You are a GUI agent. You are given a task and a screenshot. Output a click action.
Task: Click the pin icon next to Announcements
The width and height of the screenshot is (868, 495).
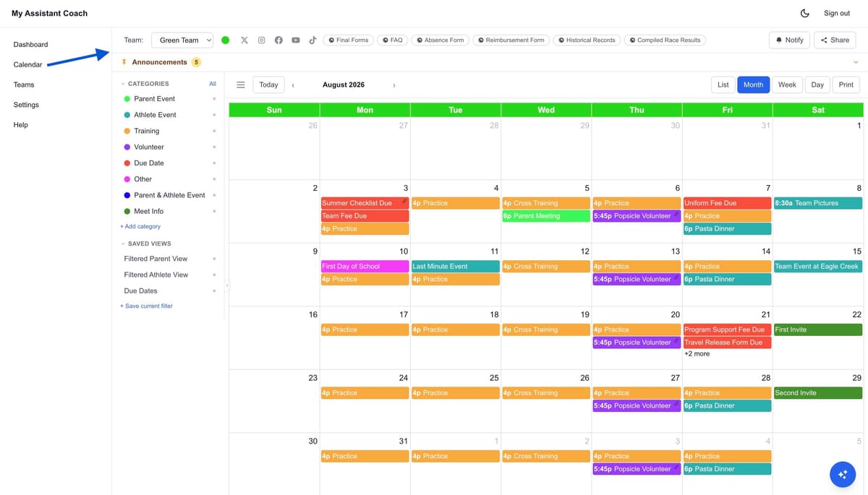pyautogui.click(x=124, y=62)
